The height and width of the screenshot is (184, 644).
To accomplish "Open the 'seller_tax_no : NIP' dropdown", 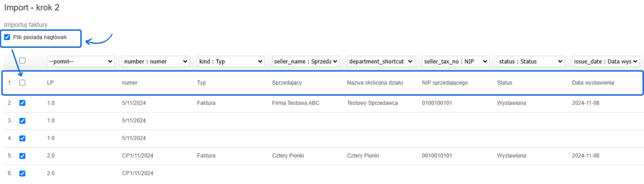I will click(x=455, y=62).
